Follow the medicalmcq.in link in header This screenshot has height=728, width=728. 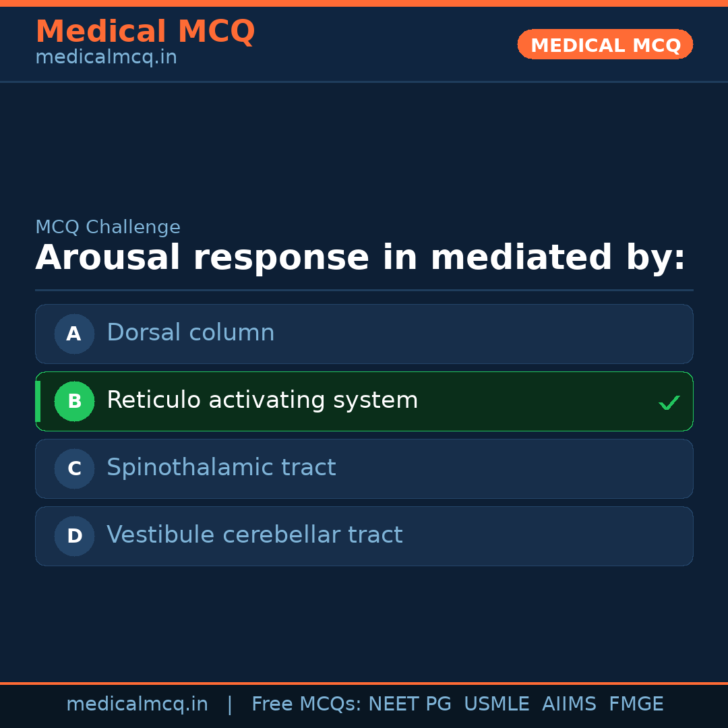coord(106,58)
